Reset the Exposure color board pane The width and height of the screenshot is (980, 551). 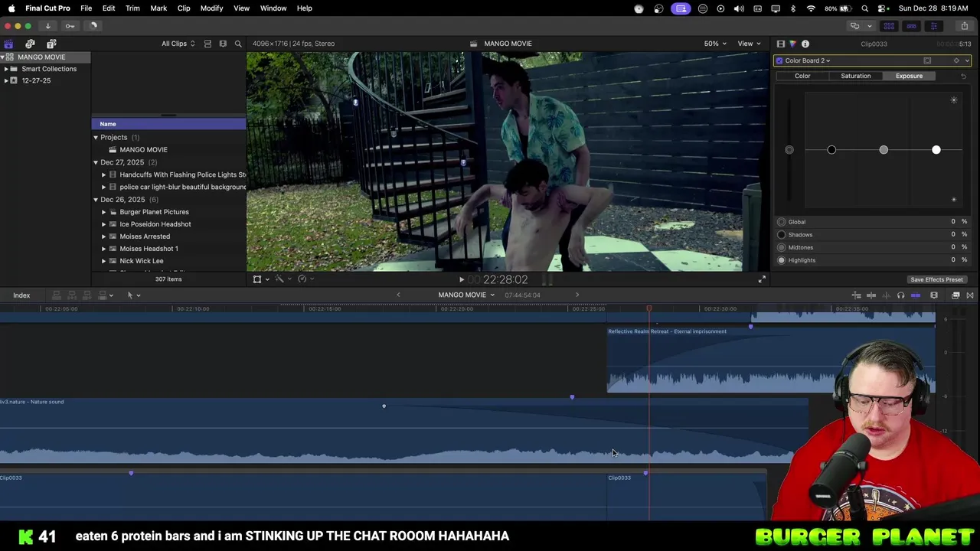coord(963,76)
